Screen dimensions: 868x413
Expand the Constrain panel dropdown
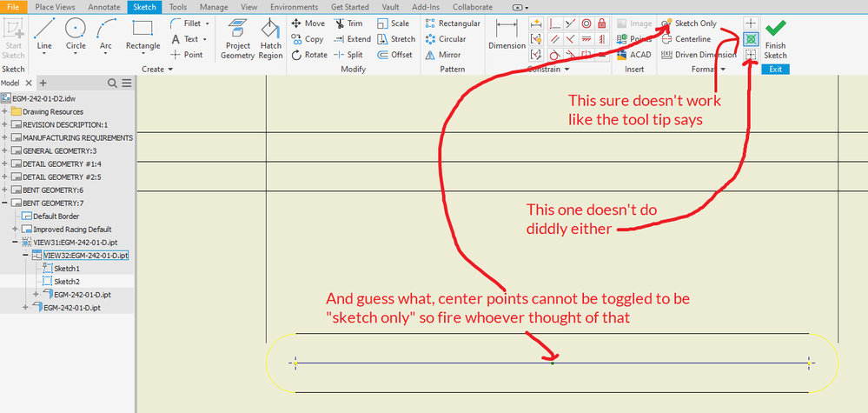click(567, 70)
